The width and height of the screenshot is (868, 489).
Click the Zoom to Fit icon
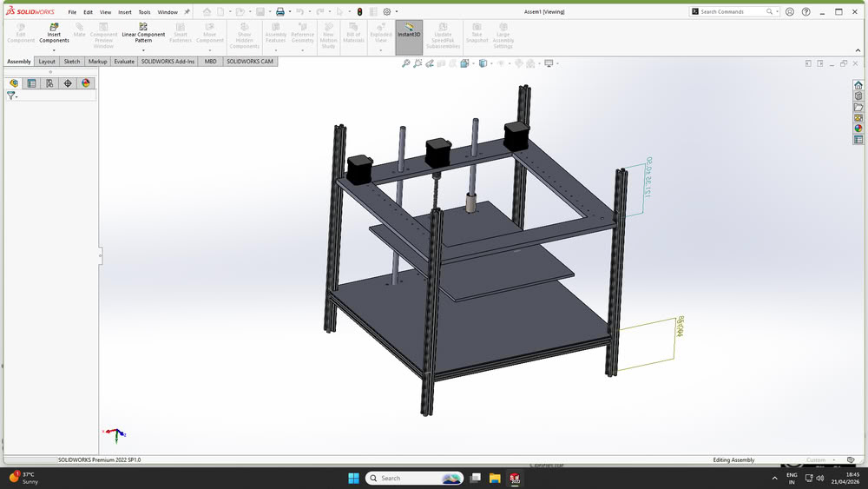(405, 63)
